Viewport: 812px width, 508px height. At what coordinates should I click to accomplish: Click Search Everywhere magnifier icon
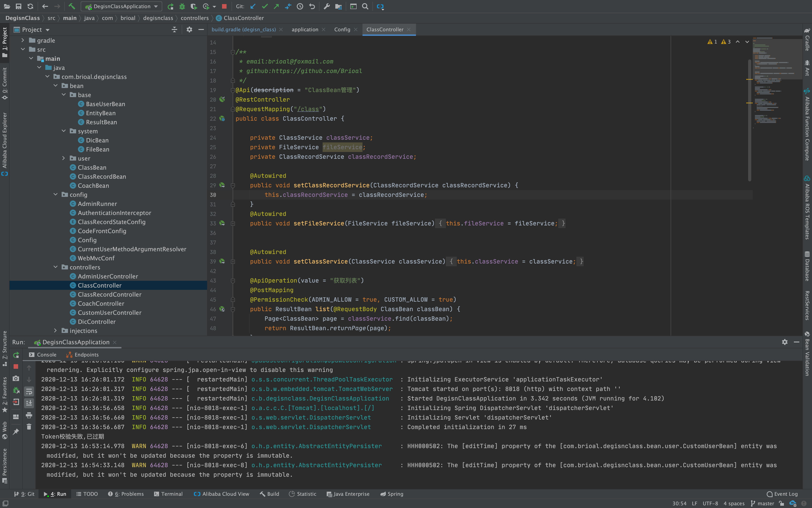click(x=365, y=6)
